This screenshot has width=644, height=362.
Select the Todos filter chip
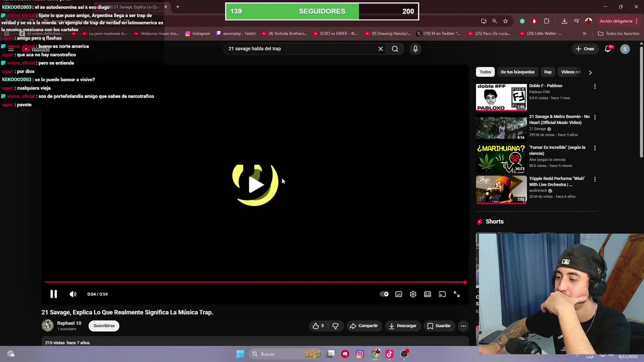[485, 72]
